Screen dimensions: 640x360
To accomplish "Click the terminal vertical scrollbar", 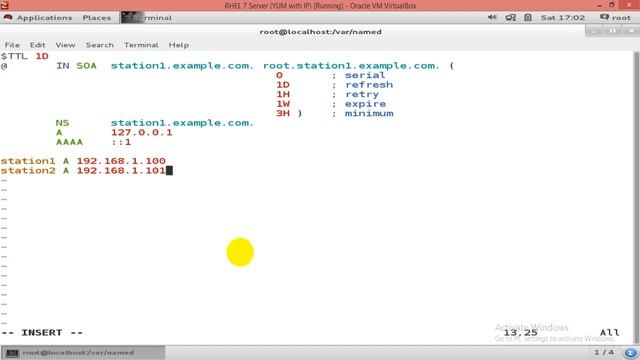I will [636, 198].
